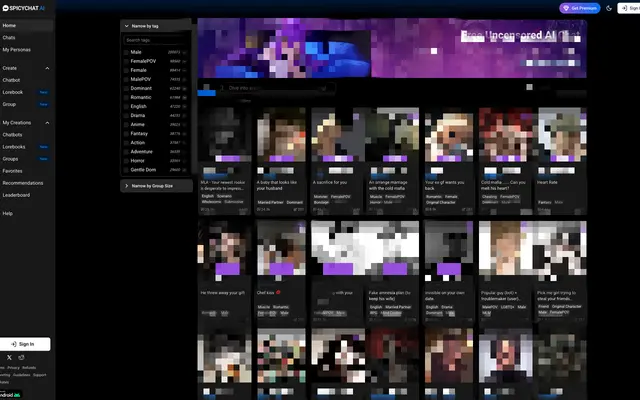Select the Horror tag checkbox

coord(125,158)
